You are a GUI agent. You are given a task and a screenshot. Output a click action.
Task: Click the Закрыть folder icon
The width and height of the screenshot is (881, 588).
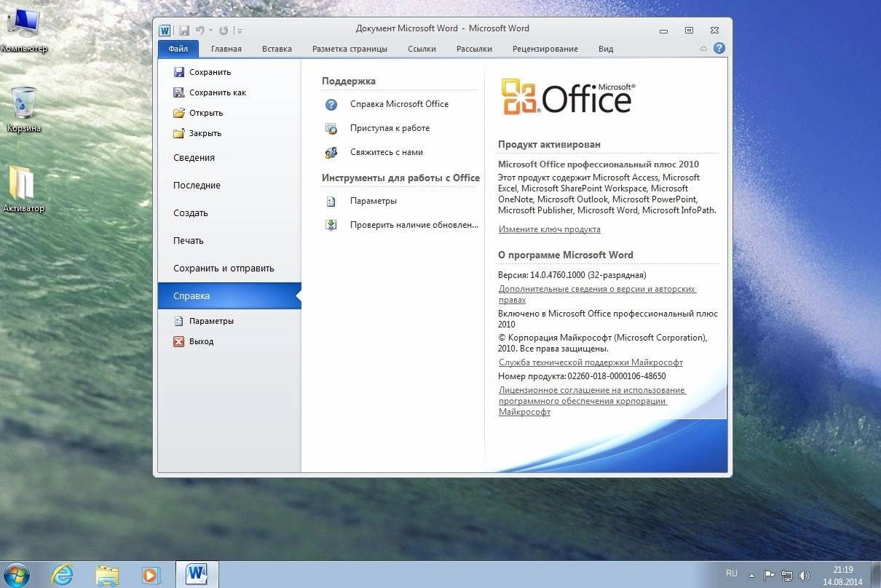(179, 133)
